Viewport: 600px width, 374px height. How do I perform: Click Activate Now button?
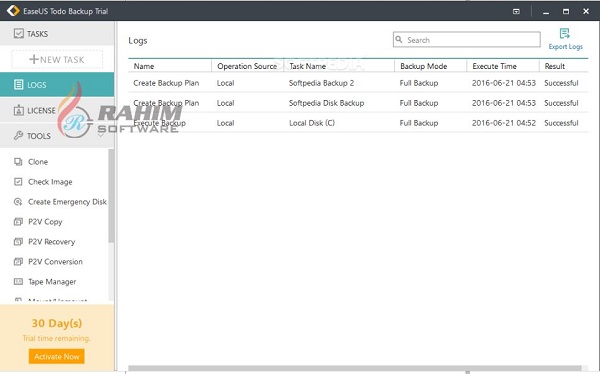[57, 356]
